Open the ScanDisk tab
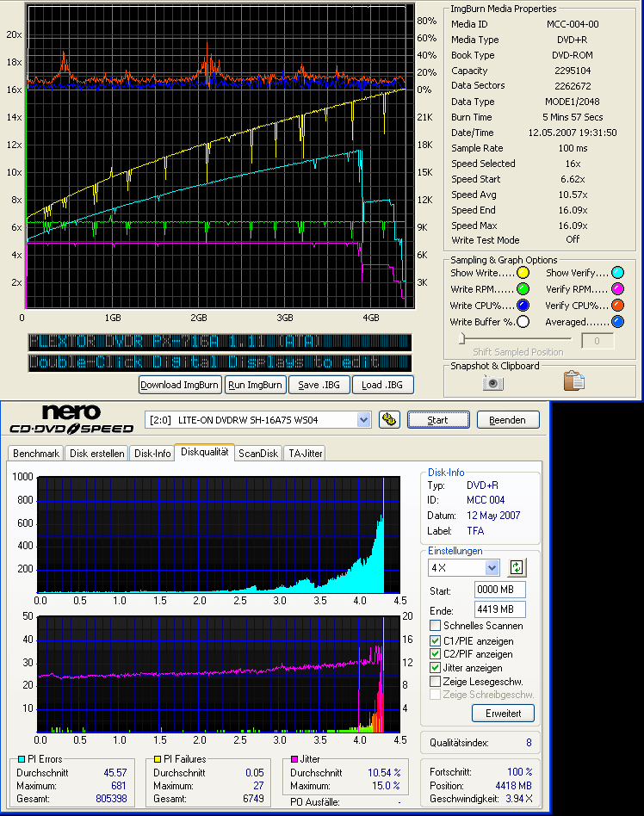Viewport: 644px width, 816px height. [258, 454]
